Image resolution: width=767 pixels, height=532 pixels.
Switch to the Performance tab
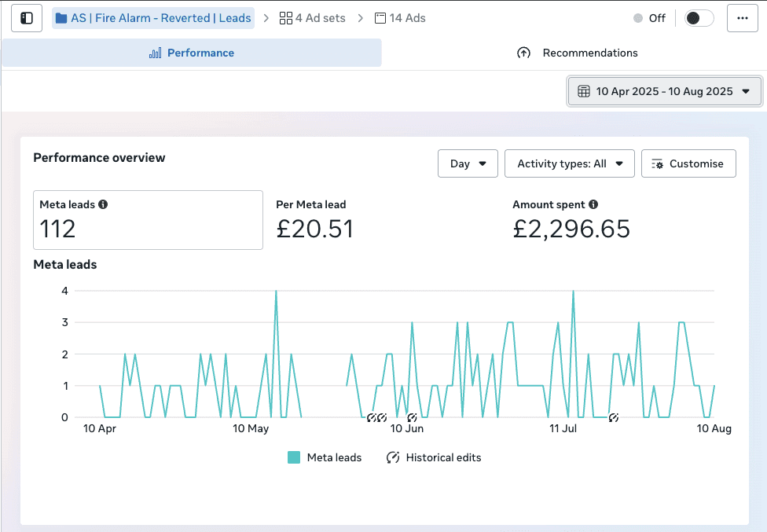point(192,53)
